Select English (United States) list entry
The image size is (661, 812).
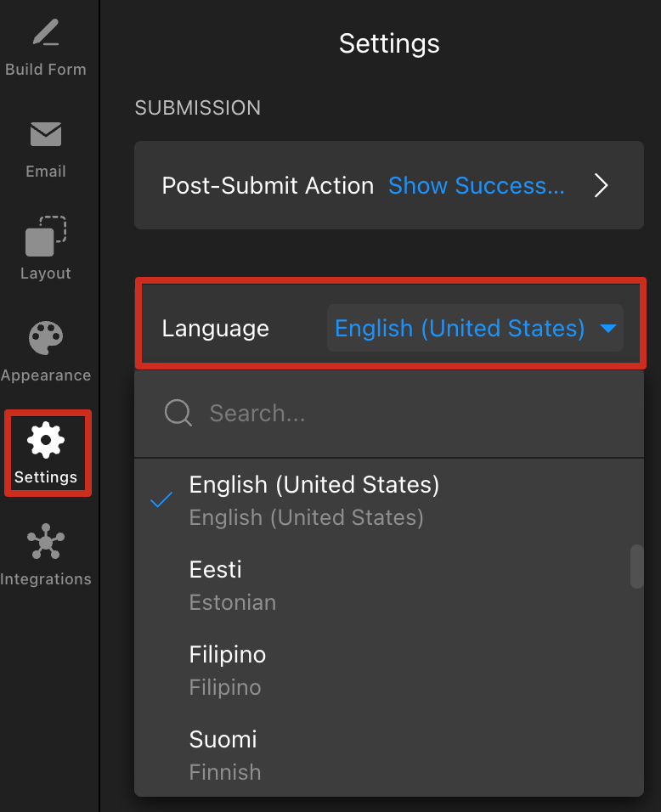[x=388, y=501]
